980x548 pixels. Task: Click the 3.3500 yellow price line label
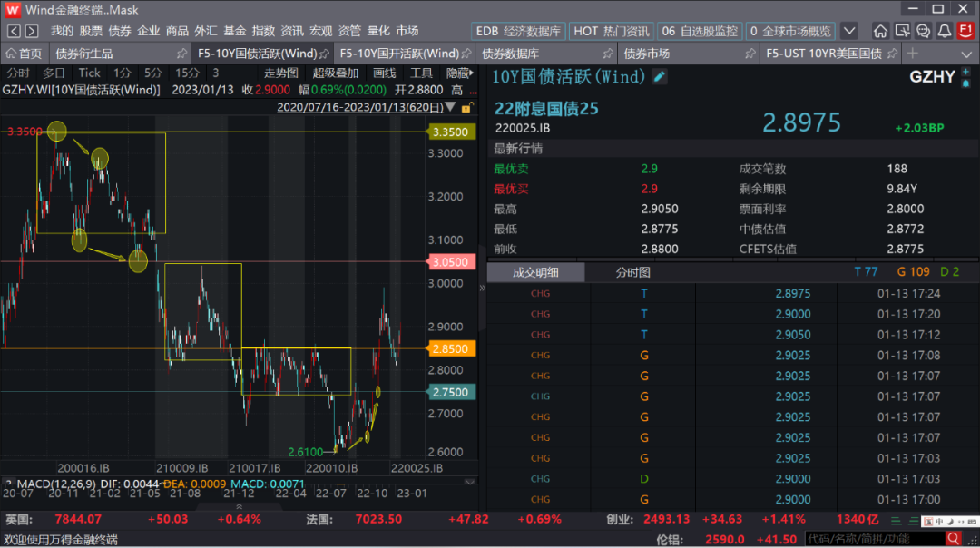tap(450, 132)
